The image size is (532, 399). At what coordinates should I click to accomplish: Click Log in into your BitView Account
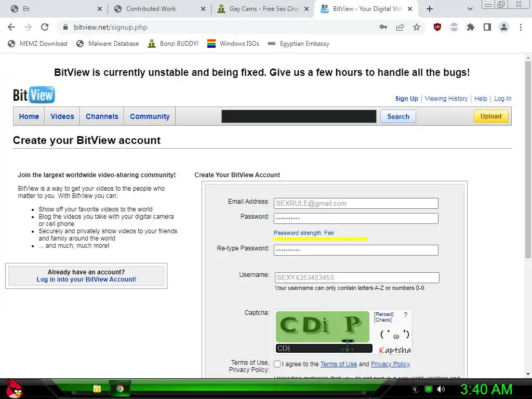(x=86, y=279)
